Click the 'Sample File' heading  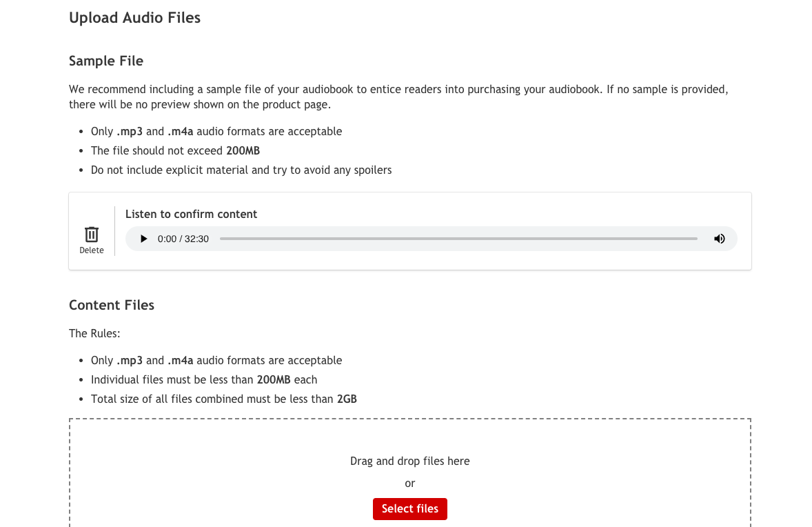coord(106,61)
